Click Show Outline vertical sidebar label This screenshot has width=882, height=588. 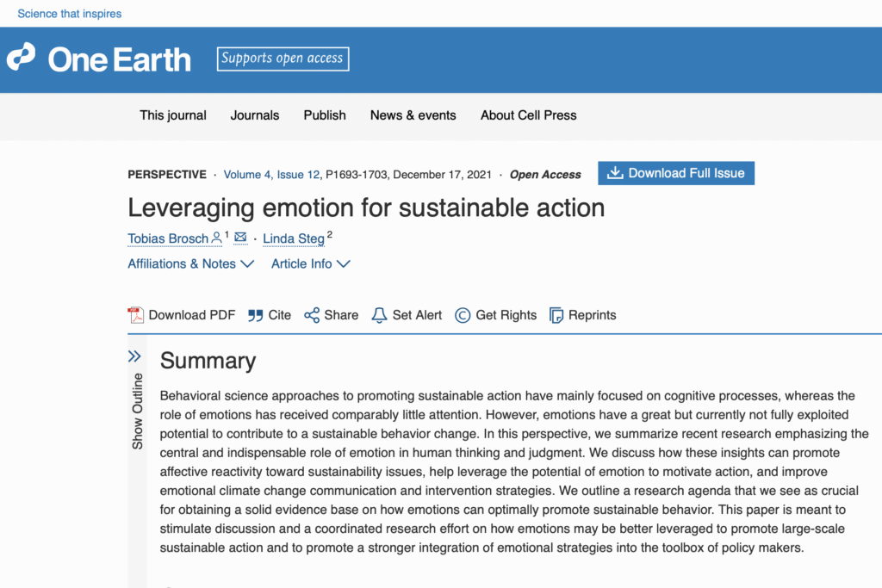[137, 411]
